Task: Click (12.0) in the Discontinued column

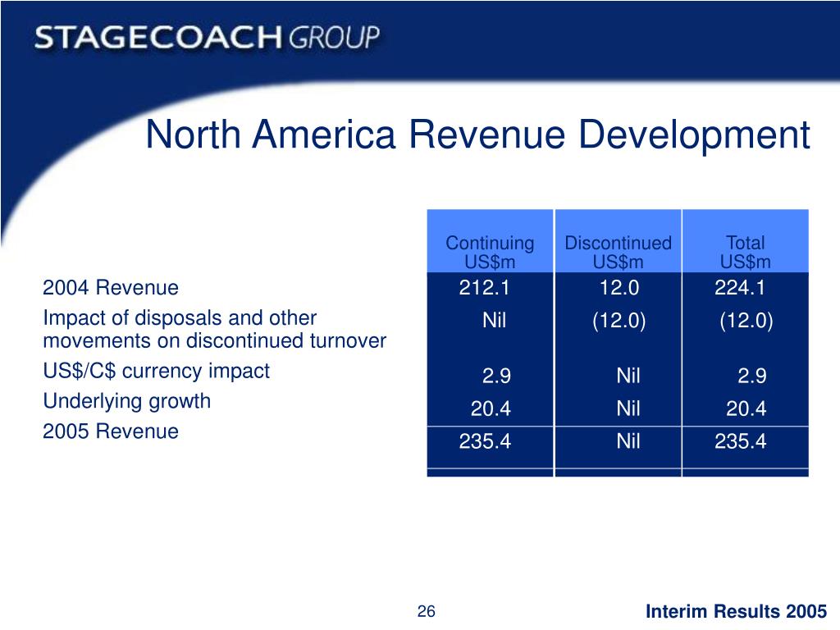Action: (x=619, y=321)
